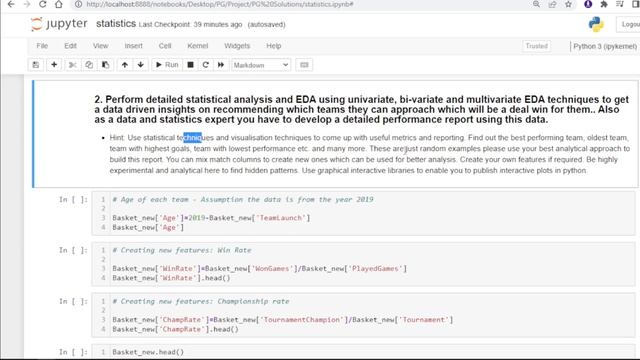This screenshot has width=640, height=360.
Task: Open the View menu
Action: coord(100,46)
